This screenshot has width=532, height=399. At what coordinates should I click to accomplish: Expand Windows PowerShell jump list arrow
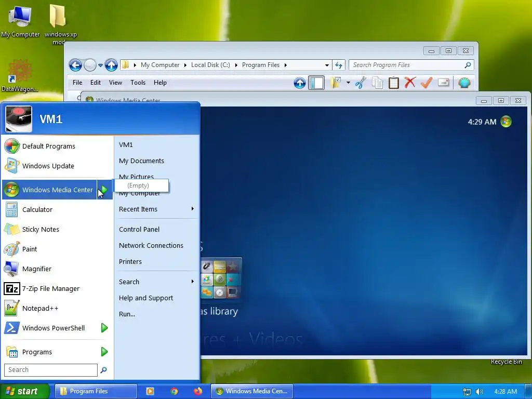pyautogui.click(x=104, y=328)
